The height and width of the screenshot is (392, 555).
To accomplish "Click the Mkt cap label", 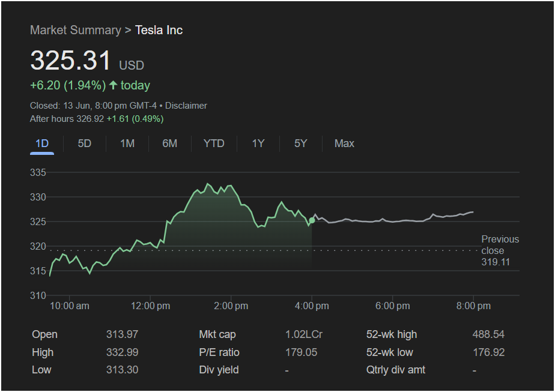I will coord(217,334).
